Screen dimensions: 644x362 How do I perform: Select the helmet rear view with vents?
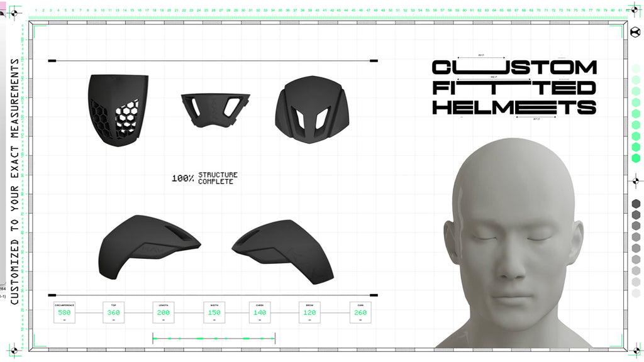coord(308,107)
